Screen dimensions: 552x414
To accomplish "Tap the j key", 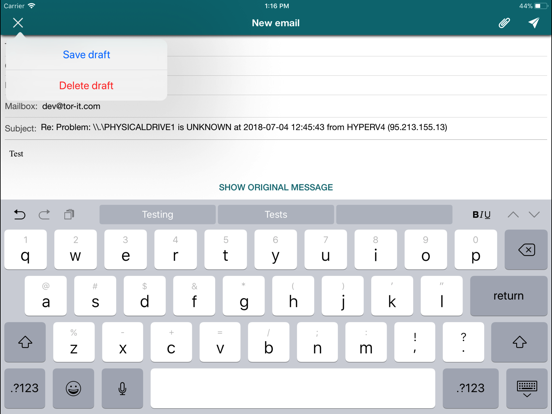I will point(343,296).
